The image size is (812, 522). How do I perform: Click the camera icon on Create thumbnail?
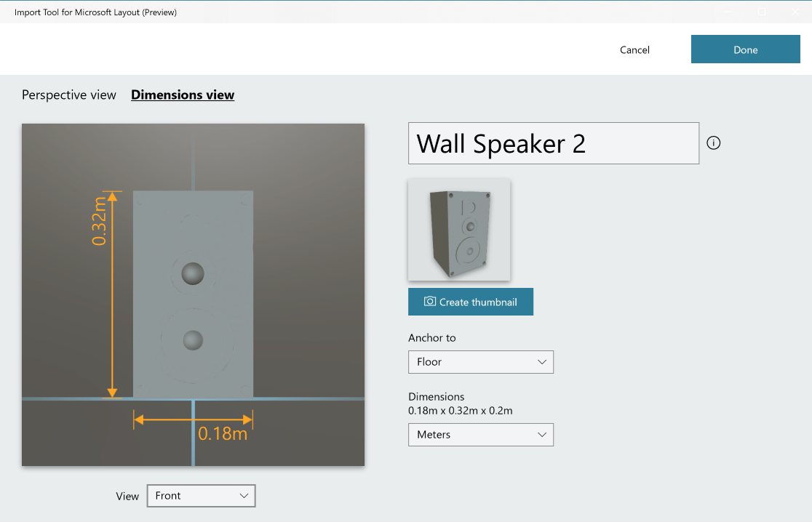pyautogui.click(x=430, y=302)
